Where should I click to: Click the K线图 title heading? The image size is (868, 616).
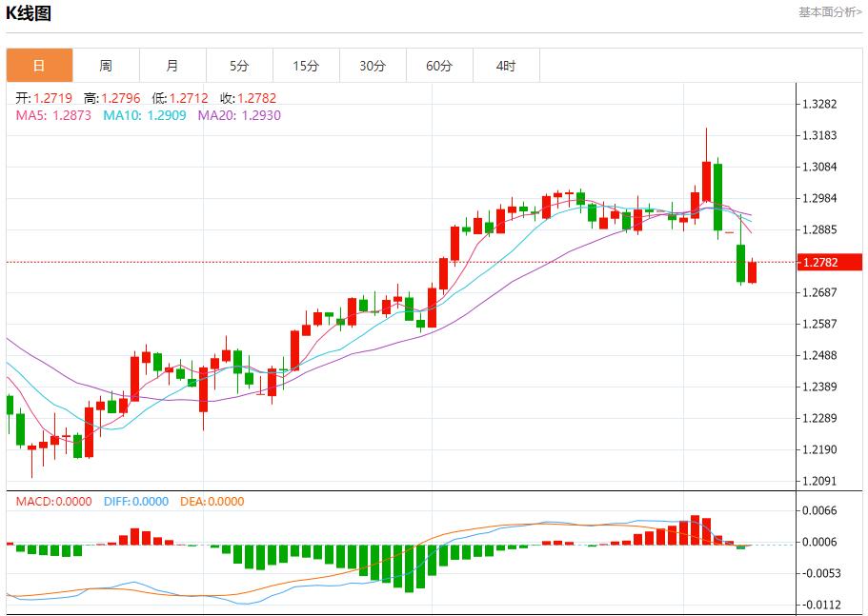(29, 13)
